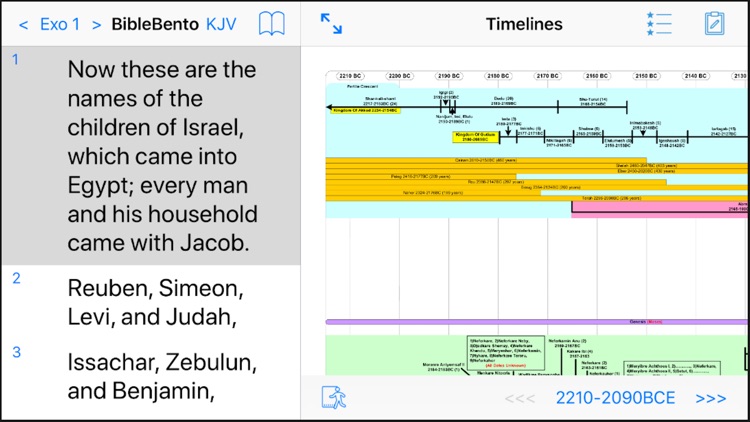Select the 2180 BC timeline marker
The image size is (750, 422).
498,76
